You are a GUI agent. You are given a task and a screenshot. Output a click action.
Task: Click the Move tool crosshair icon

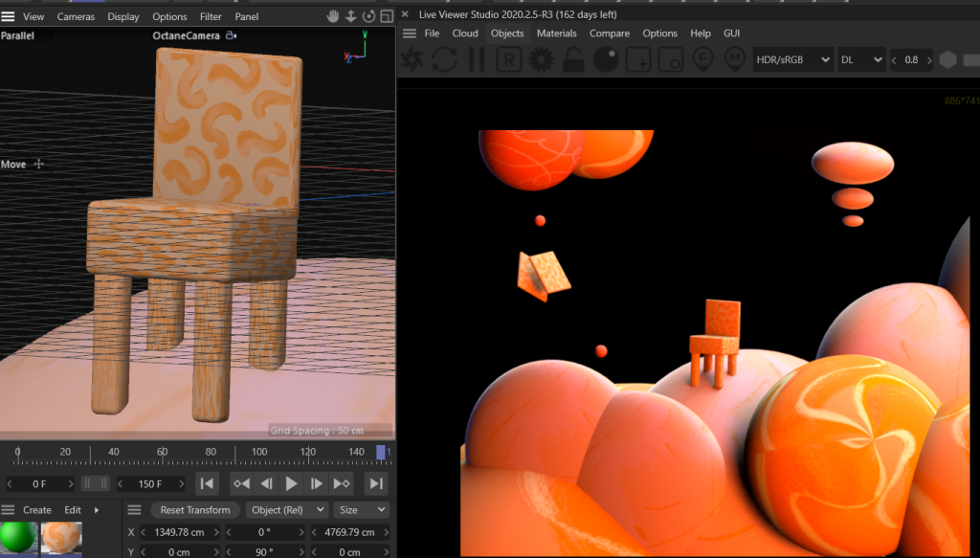(x=38, y=164)
